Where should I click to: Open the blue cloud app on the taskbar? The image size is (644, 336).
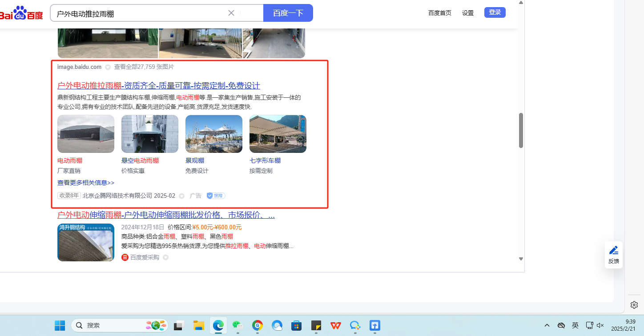[277, 326]
